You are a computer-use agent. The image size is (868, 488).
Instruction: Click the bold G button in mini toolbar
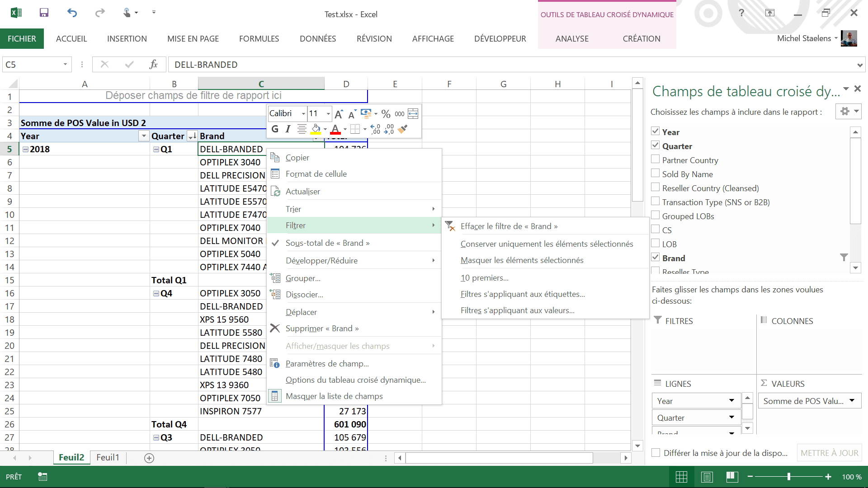(x=275, y=130)
